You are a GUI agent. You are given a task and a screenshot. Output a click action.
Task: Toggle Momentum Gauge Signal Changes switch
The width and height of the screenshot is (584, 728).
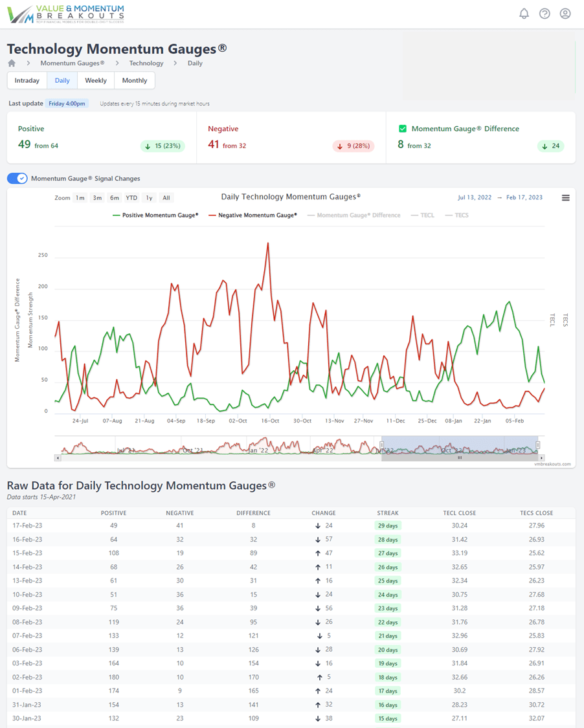pyautogui.click(x=17, y=179)
